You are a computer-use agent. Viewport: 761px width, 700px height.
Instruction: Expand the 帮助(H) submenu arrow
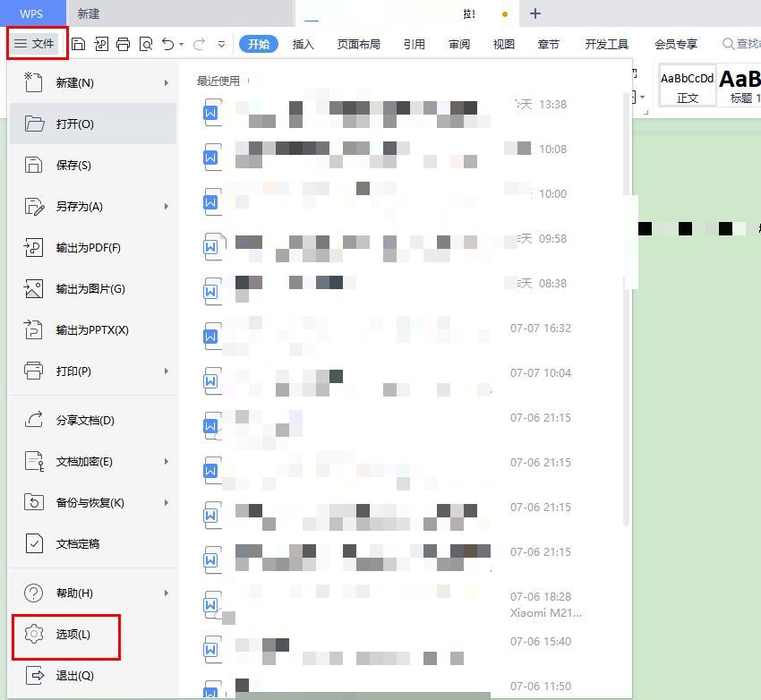[x=167, y=593]
